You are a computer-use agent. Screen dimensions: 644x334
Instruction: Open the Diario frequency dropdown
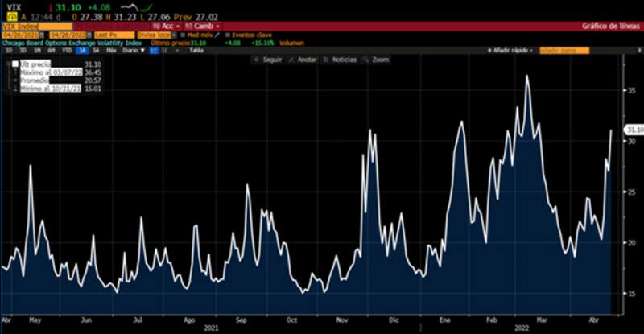point(131,50)
